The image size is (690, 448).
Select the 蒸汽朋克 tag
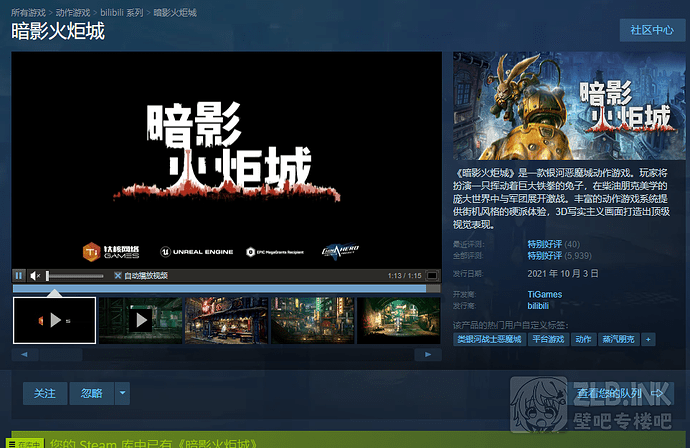[618, 339]
